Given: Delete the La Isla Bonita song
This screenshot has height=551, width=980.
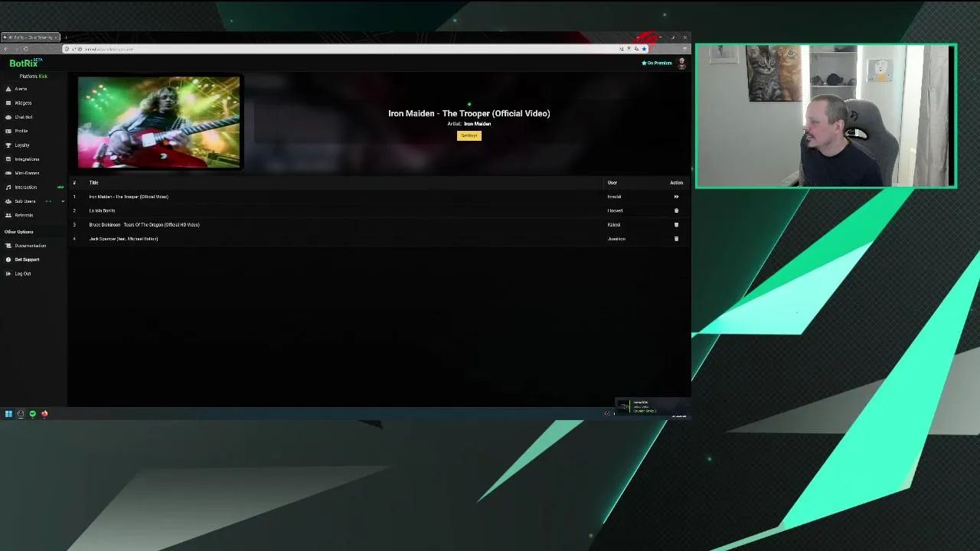Looking at the screenshot, I should point(676,210).
